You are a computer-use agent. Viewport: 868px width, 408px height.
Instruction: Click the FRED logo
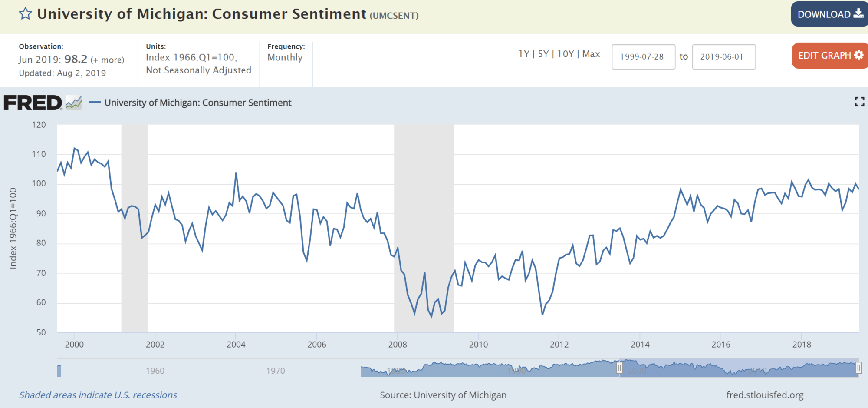point(33,103)
